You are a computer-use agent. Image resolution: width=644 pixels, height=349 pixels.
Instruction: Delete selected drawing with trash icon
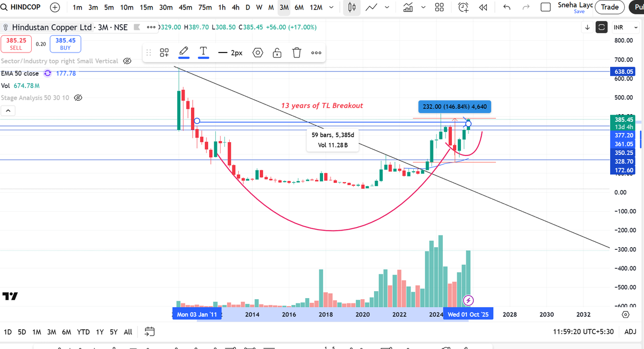tap(296, 53)
